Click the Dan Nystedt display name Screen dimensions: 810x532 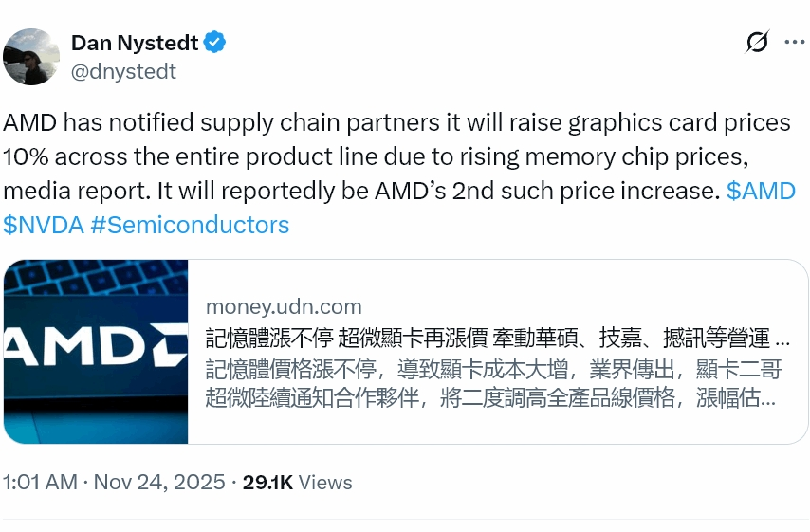(135, 42)
